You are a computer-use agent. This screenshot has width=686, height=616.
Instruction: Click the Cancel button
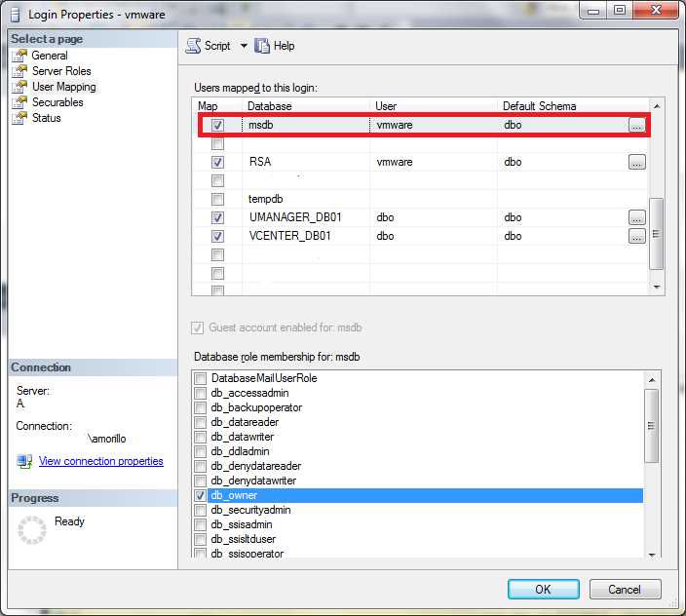[625, 590]
